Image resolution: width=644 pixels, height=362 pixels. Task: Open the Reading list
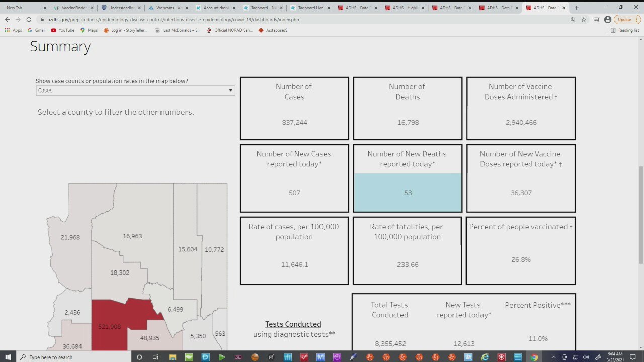(625, 30)
